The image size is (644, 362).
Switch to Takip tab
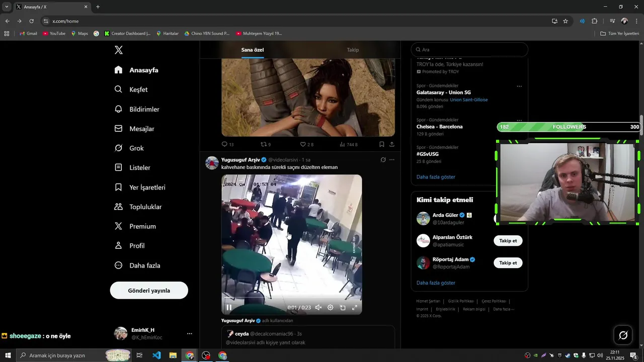point(353,50)
